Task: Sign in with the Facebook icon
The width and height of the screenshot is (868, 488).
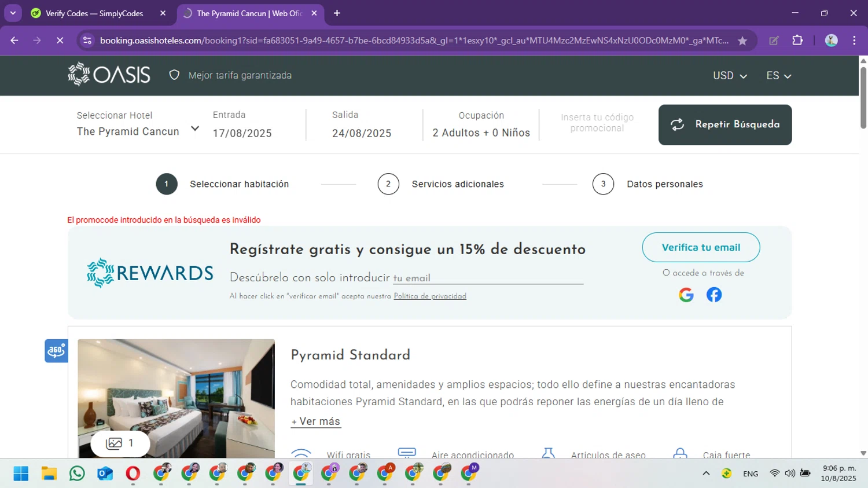Action: pyautogui.click(x=714, y=295)
